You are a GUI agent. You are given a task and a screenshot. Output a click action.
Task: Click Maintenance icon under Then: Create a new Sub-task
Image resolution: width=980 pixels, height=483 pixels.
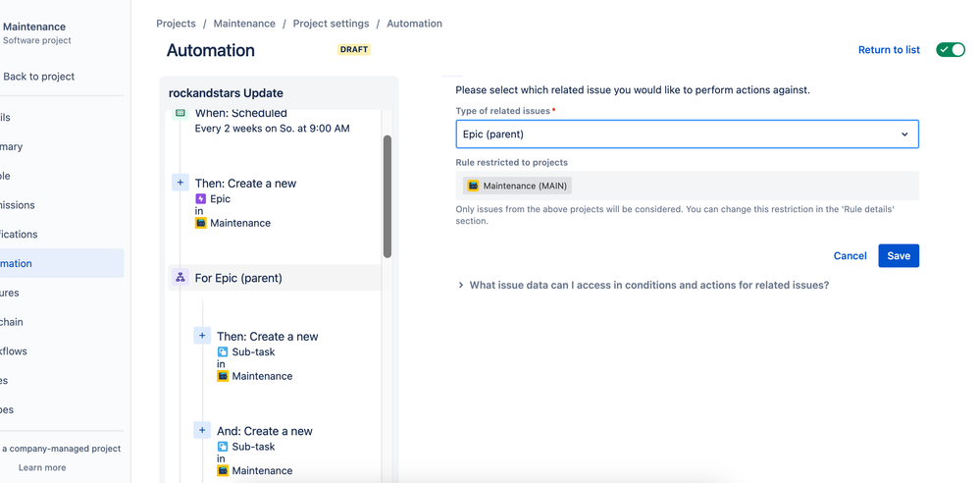223,376
